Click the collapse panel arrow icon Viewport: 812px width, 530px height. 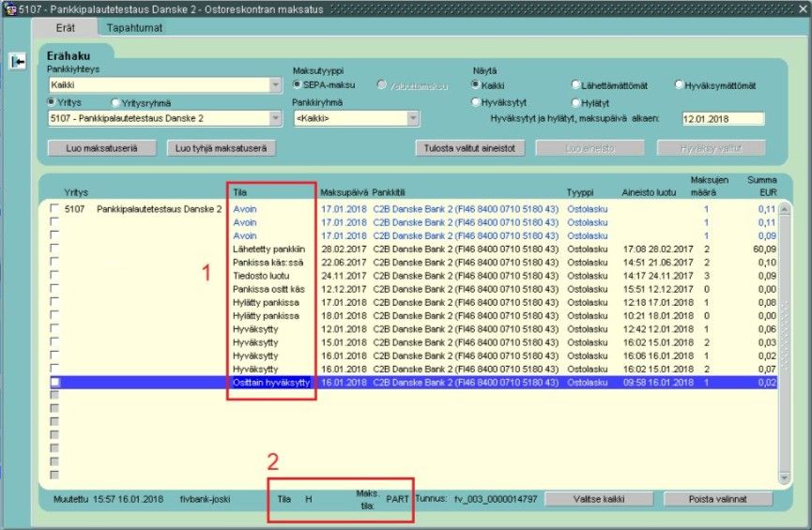coord(18,62)
